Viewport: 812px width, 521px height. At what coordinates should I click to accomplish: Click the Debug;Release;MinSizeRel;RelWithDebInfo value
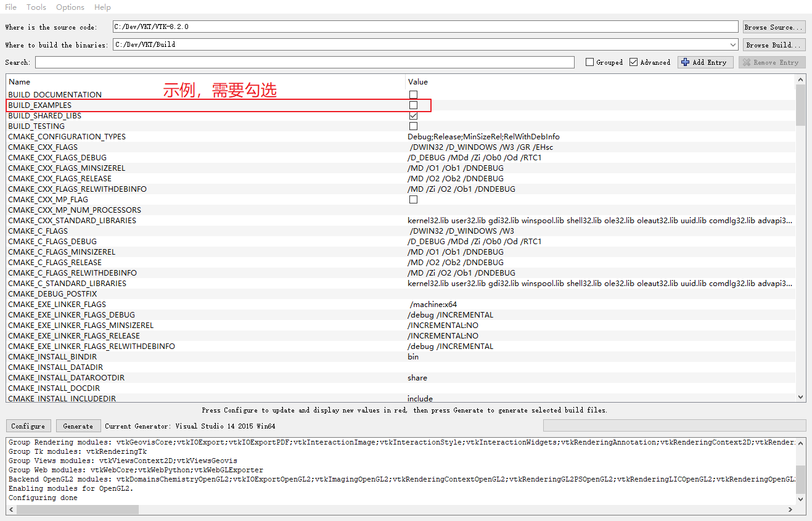coord(483,136)
